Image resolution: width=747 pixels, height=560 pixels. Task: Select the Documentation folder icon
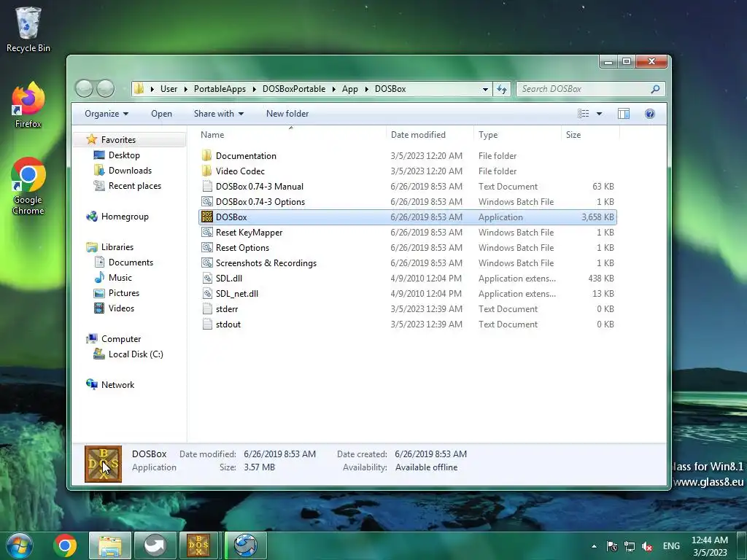[206, 156]
